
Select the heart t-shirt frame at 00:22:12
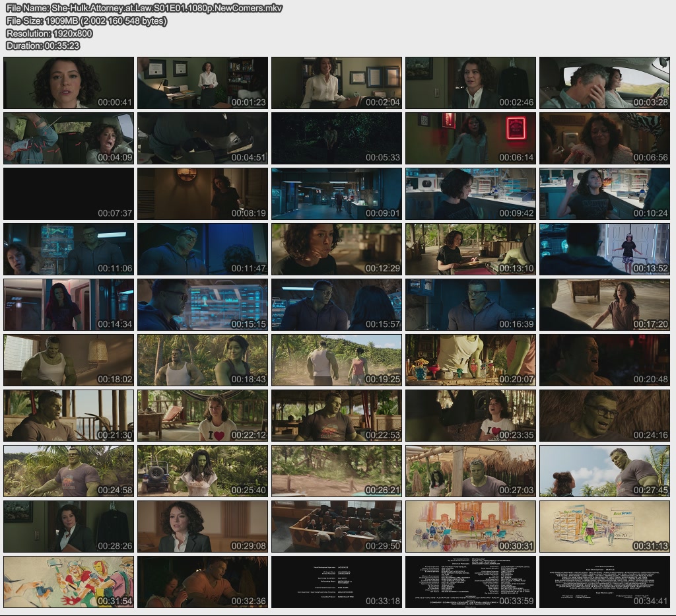pos(203,416)
